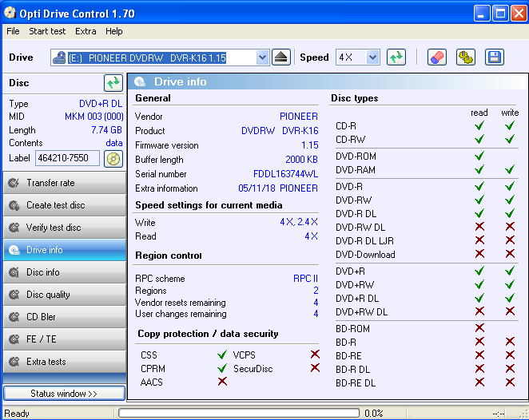Click the Extra tests sidebar disc icon
Screen dimensions: 529x420
[x=14, y=362]
